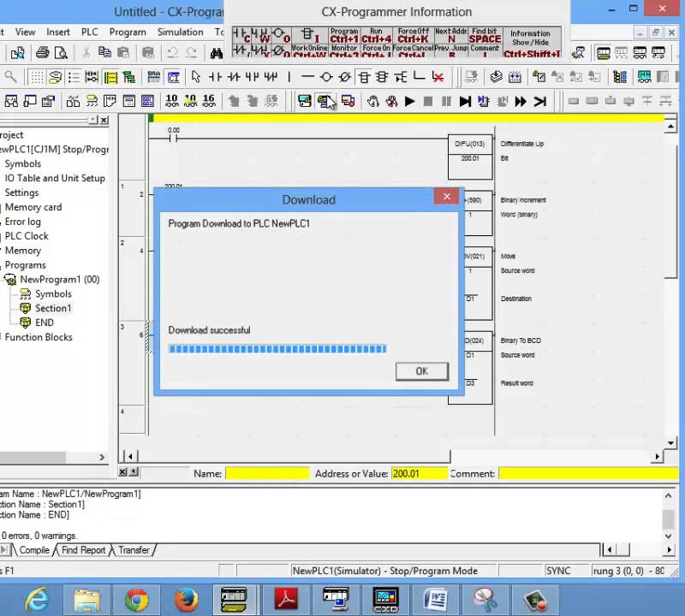
Task: Insert a new coil
Action: [326, 77]
